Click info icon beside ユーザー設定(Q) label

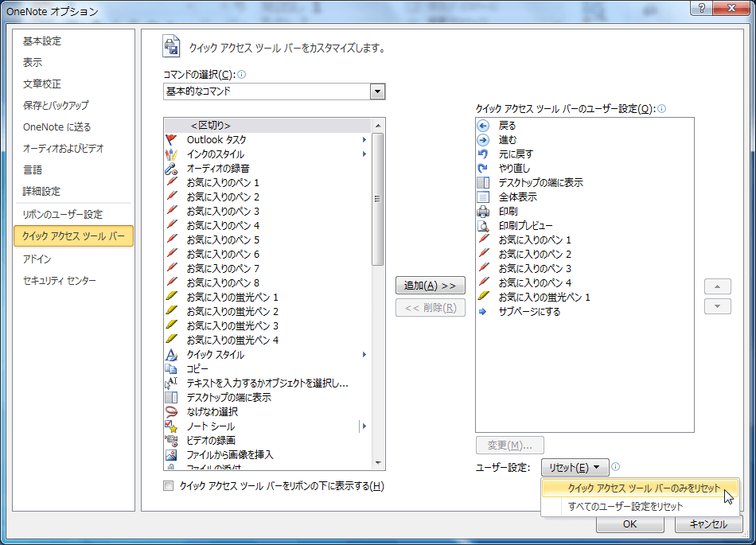click(x=662, y=108)
